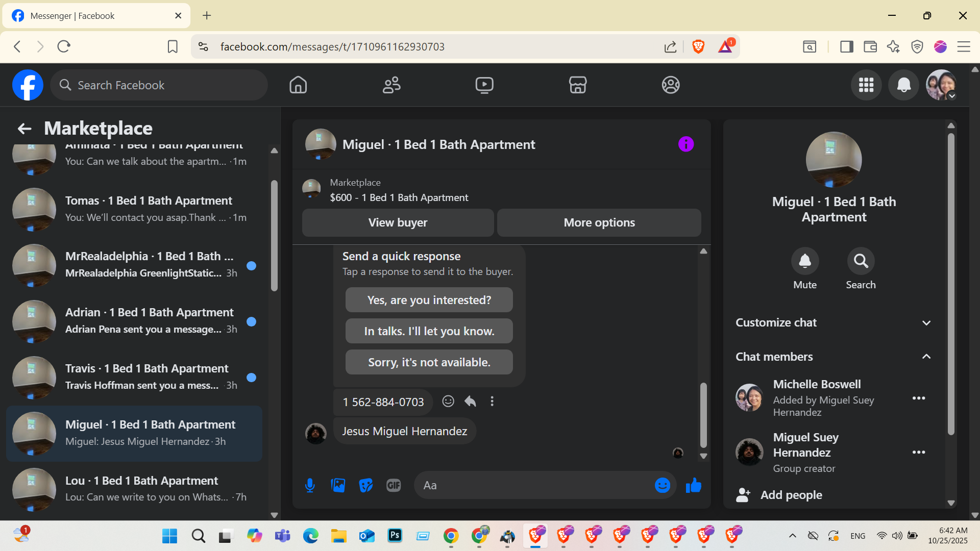Open the Travis 1 Bed 1 Bath conversation
The image size is (980, 551).
[134, 378]
